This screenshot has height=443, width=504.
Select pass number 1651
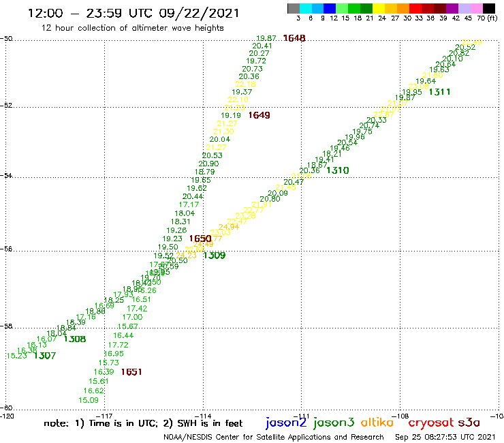click(x=131, y=372)
